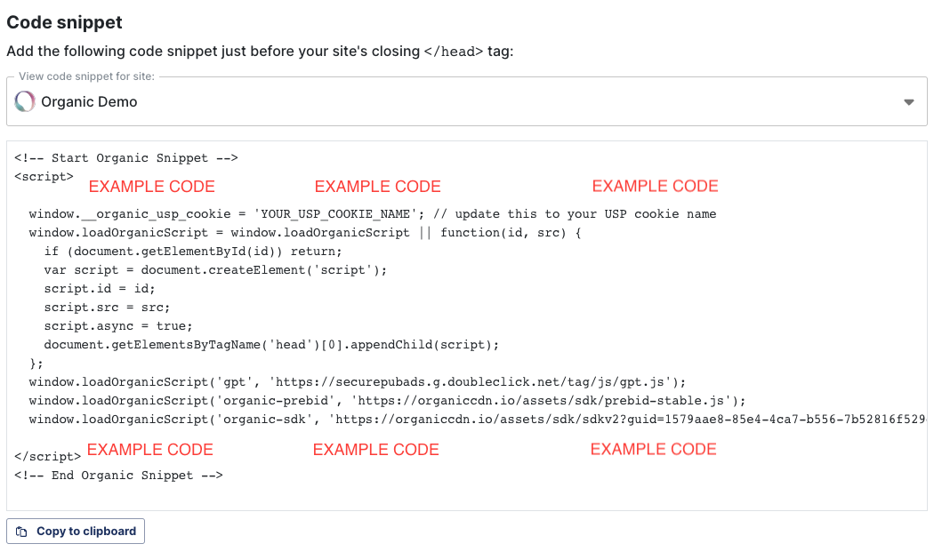Expand the site selector dropdown arrow
The width and height of the screenshot is (942, 560).
pos(909,102)
